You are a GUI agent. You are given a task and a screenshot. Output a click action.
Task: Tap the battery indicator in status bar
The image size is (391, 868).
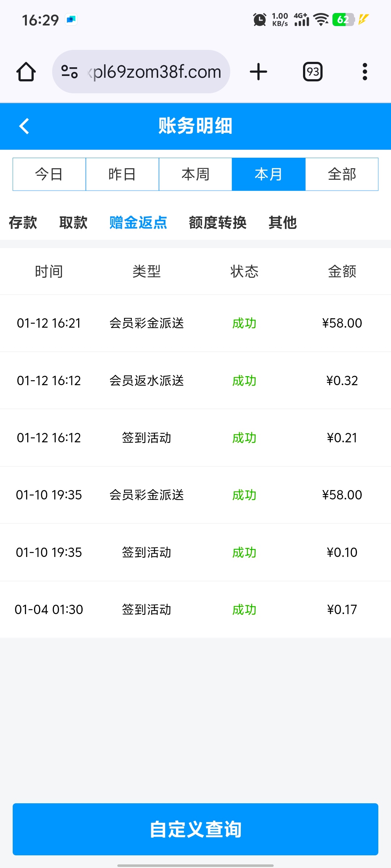coord(343,20)
